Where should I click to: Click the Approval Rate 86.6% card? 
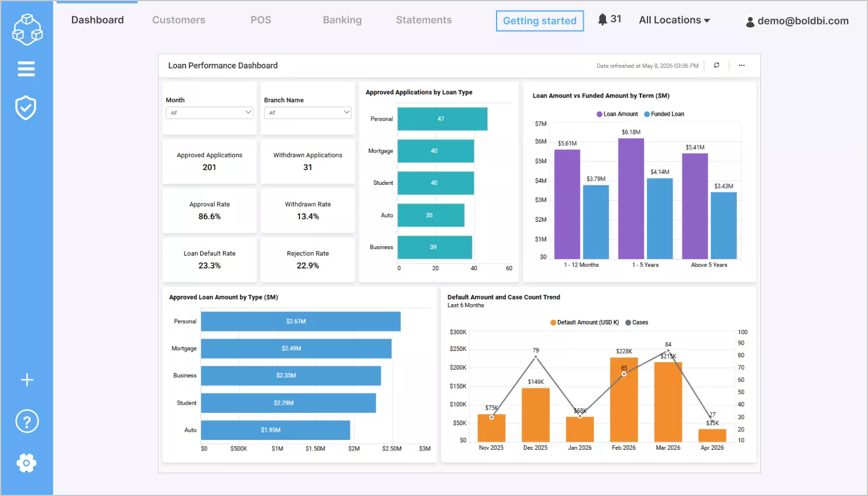pyautogui.click(x=209, y=211)
